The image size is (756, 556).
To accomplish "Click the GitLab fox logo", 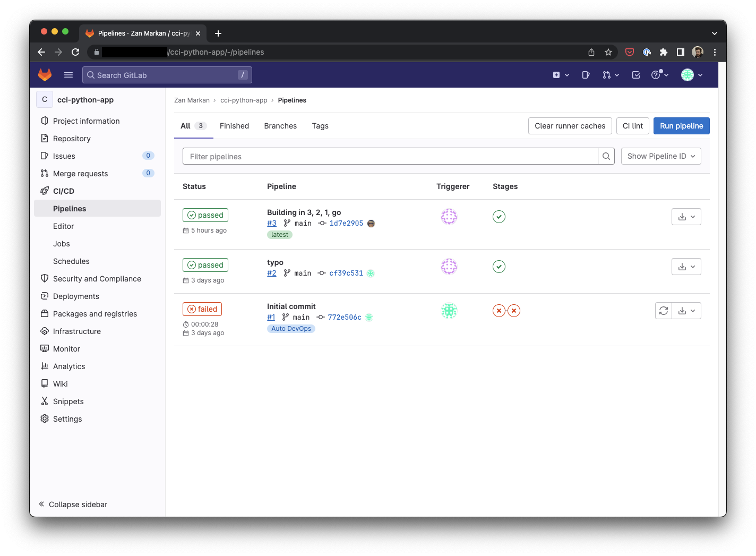I will click(45, 75).
